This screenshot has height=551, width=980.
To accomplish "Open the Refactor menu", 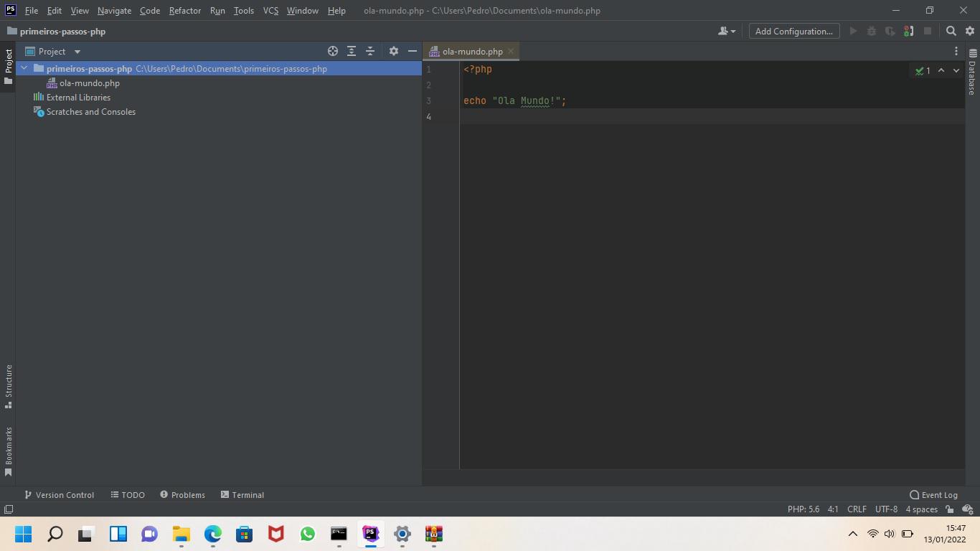I will click(185, 11).
